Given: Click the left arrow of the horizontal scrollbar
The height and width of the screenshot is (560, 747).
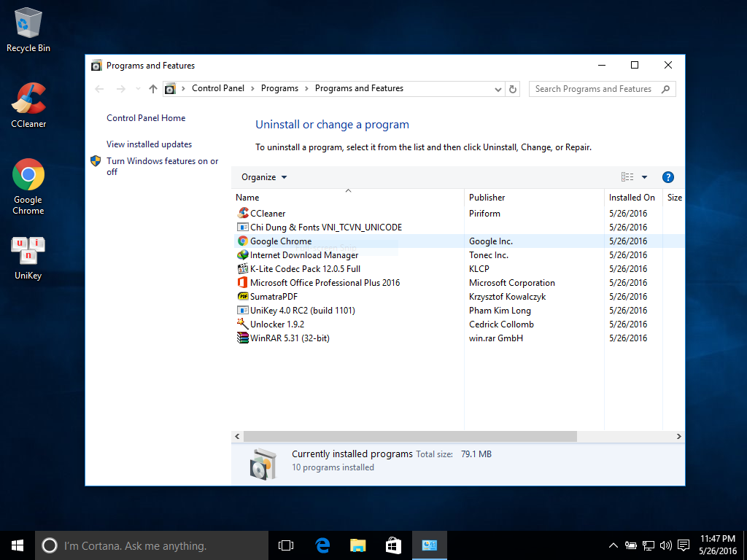Looking at the screenshot, I should [237, 436].
